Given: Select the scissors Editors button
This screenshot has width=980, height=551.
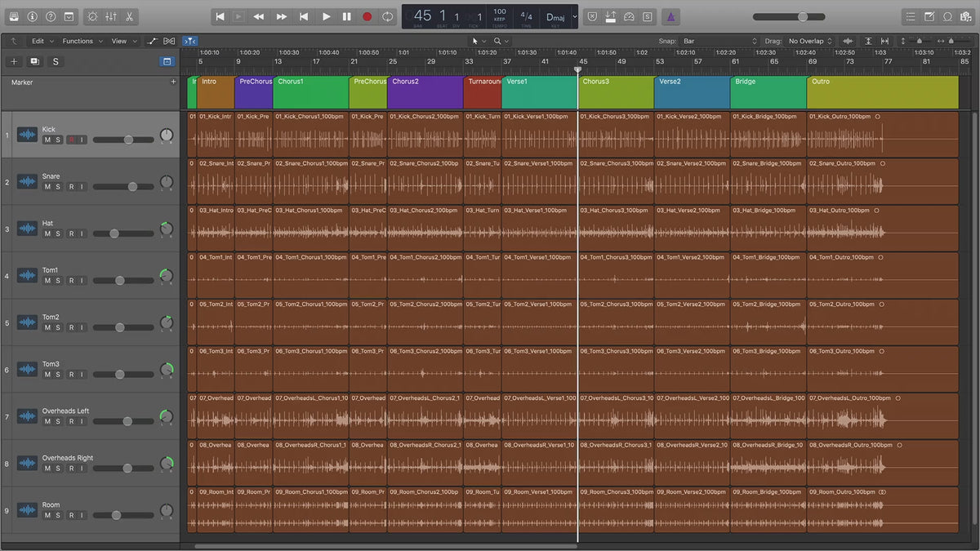Looking at the screenshot, I should [131, 16].
